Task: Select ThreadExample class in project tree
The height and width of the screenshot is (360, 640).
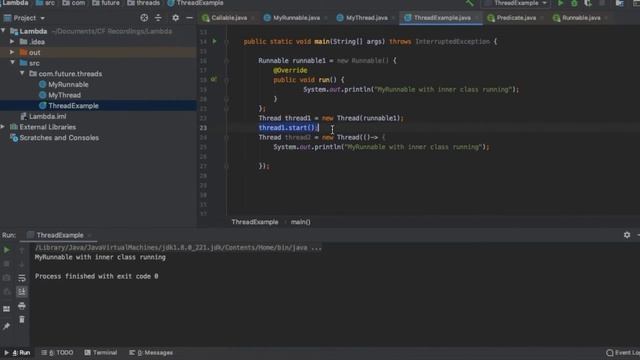Action: tap(73, 106)
